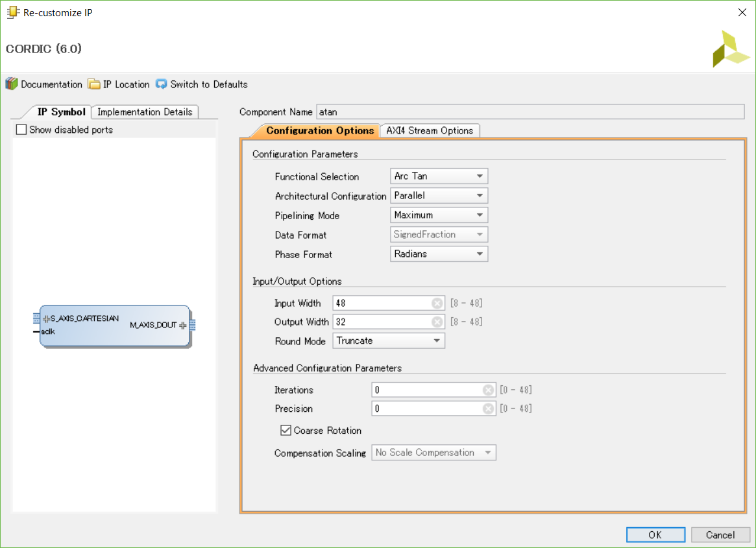Open the Phase Format dropdown
The image size is (756, 548).
tap(439, 254)
